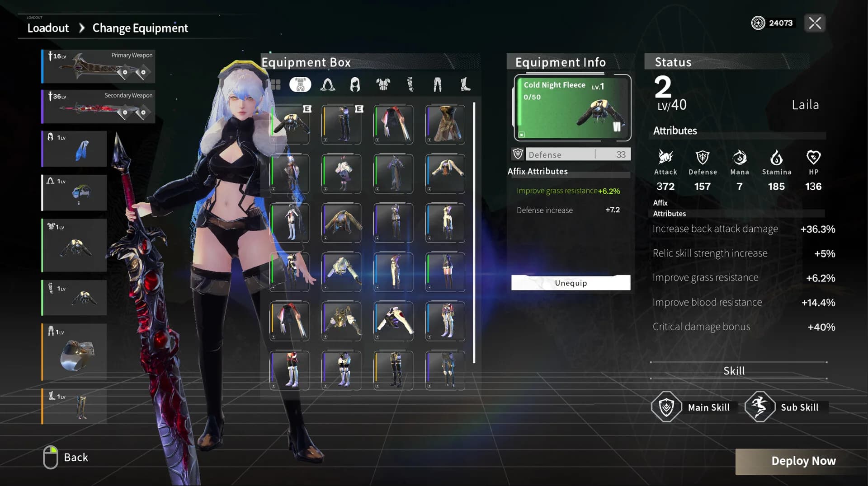Click the HP heart icon
868x486 pixels.
pyautogui.click(x=813, y=157)
